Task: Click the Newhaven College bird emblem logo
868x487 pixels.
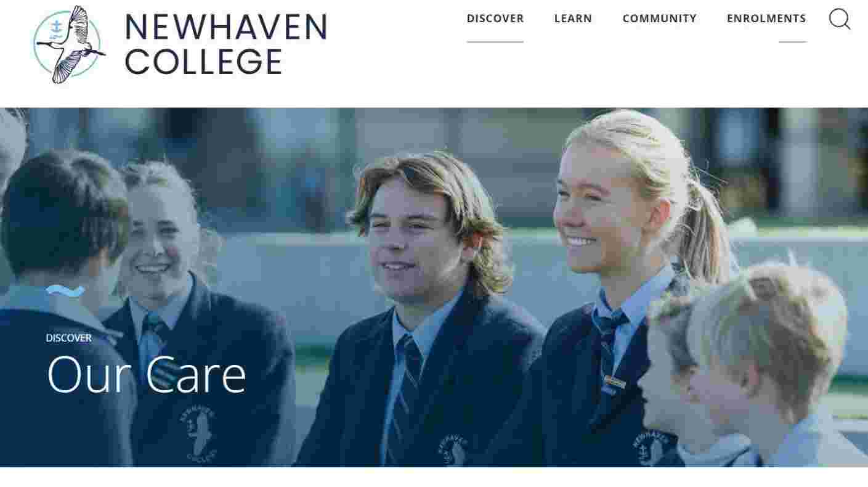Action: (69, 44)
